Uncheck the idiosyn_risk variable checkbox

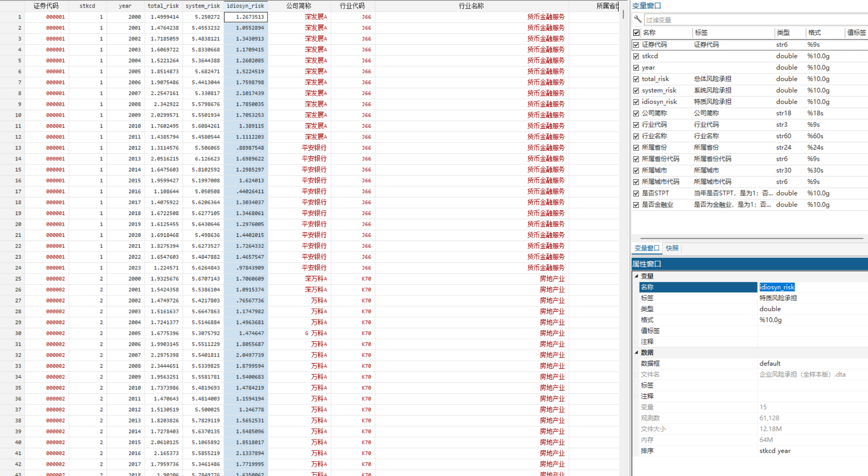point(636,102)
